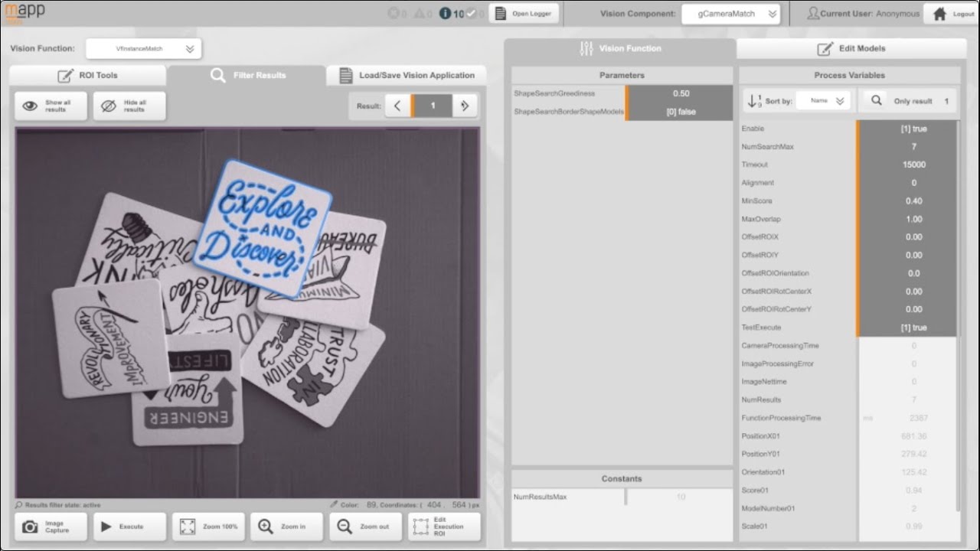Toggle the Enable value [1] true
The image size is (980, 551).
click(908, 129)
